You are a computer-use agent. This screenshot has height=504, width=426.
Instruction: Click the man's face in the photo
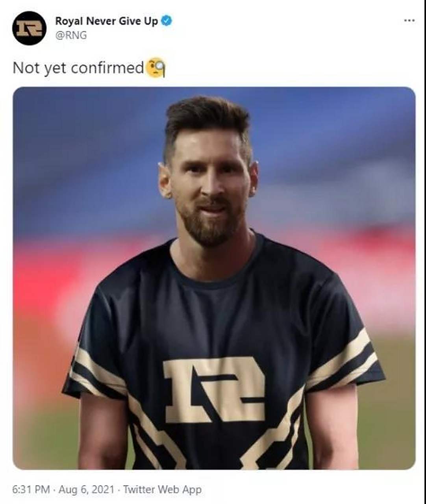pyautogui.click(x=209, y=177)
